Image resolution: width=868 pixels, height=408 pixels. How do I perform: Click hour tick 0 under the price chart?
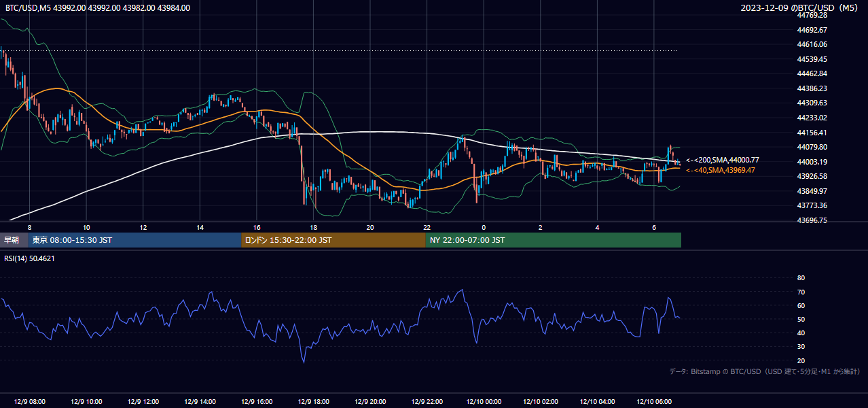coord(484,227)
